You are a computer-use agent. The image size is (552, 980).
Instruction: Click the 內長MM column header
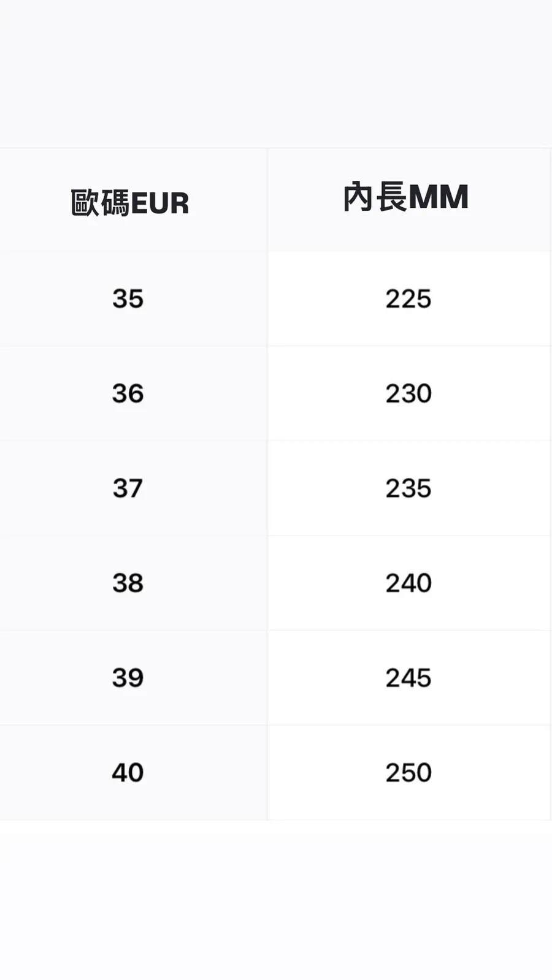coord(406,197)
